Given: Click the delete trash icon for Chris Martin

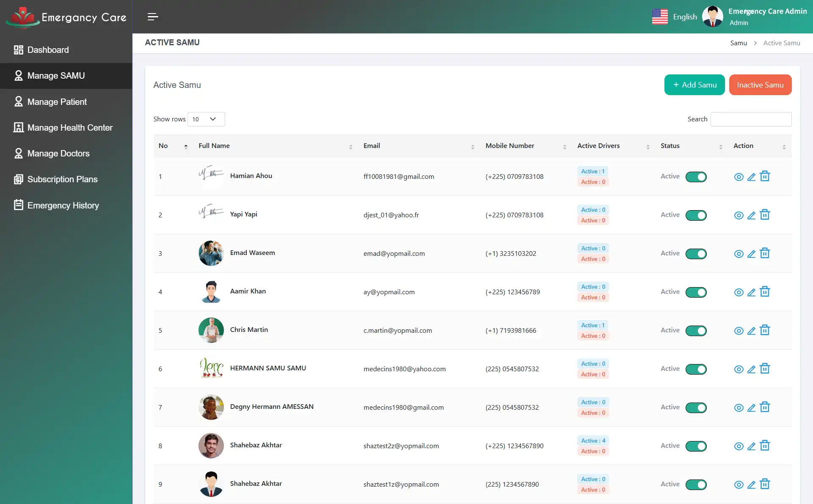Looking at the screenshot, I should point(765,330).
